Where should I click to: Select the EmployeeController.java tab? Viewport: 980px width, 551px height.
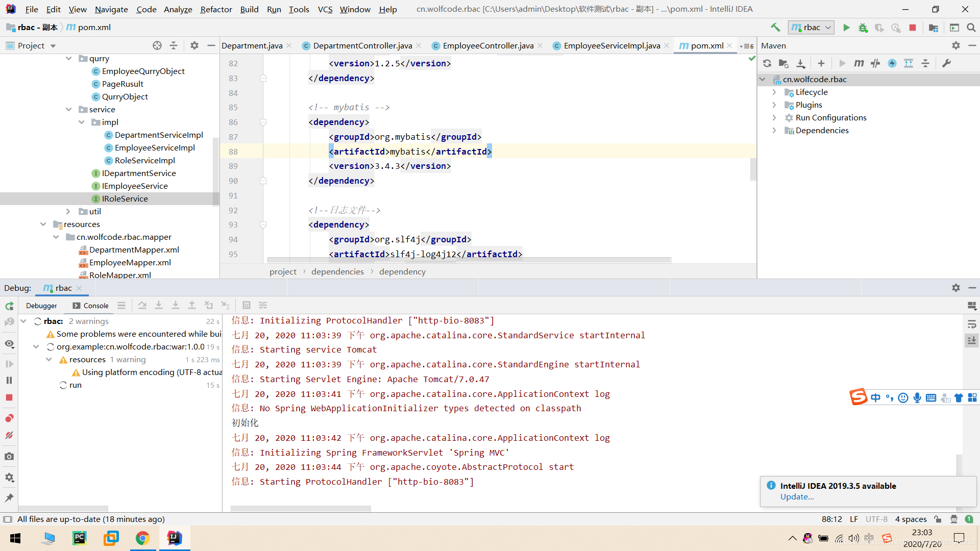pyautogui.click(x=487, y=45)
